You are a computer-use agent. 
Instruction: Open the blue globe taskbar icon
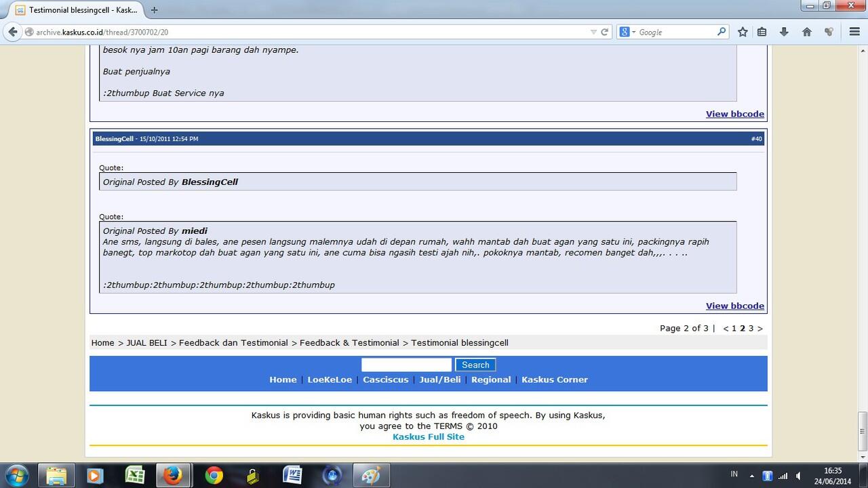pos(332,476)
